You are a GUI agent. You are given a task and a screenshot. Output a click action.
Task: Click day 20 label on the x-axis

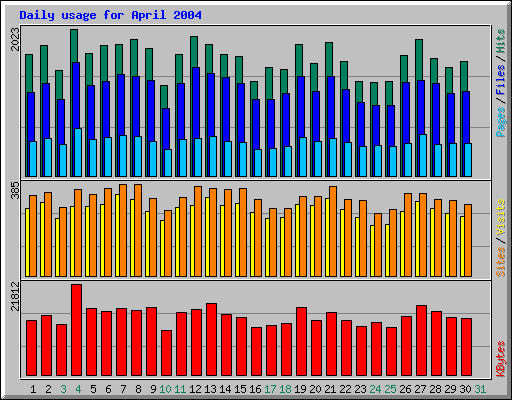point(315,389)
